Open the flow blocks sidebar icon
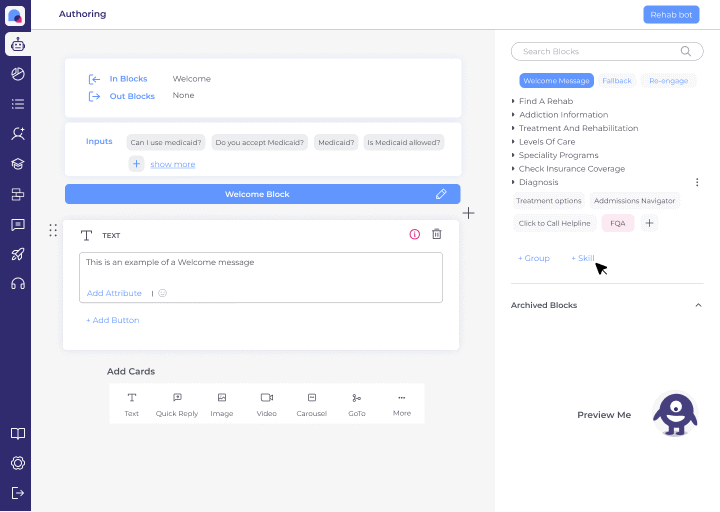The width and height of the screenshot is (720, 512). (17, 195)
